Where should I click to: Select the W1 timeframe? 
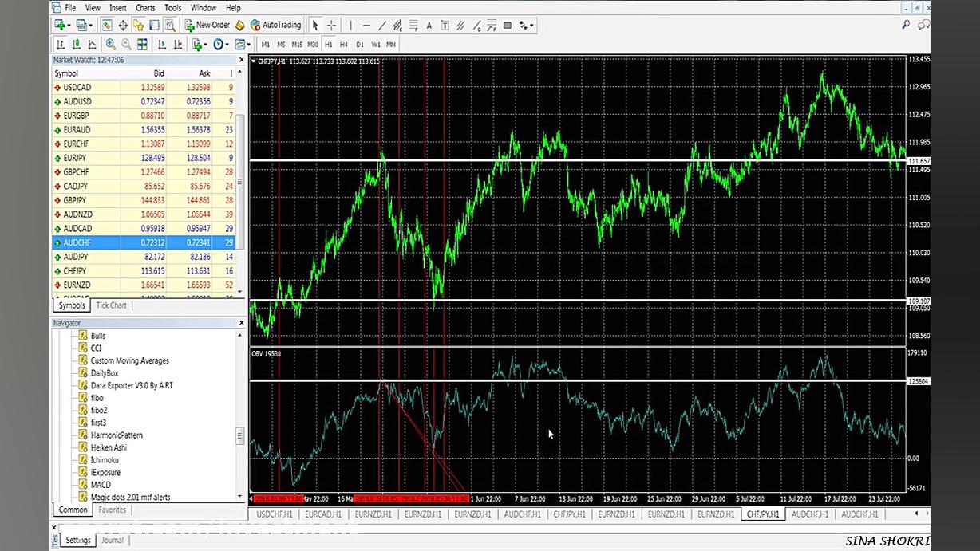376,45
